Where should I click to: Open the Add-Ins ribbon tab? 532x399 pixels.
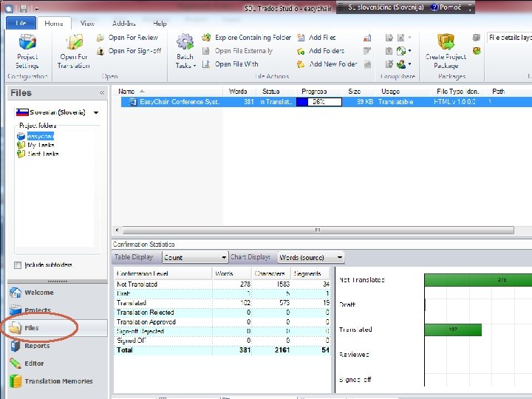click(124, 24)
